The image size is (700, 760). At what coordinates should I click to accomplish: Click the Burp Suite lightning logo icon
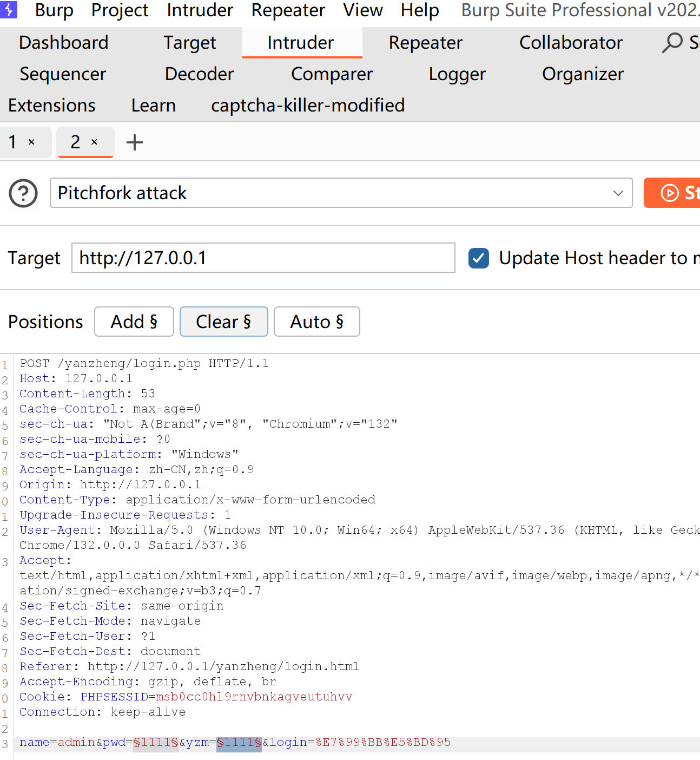pos(8,9)
